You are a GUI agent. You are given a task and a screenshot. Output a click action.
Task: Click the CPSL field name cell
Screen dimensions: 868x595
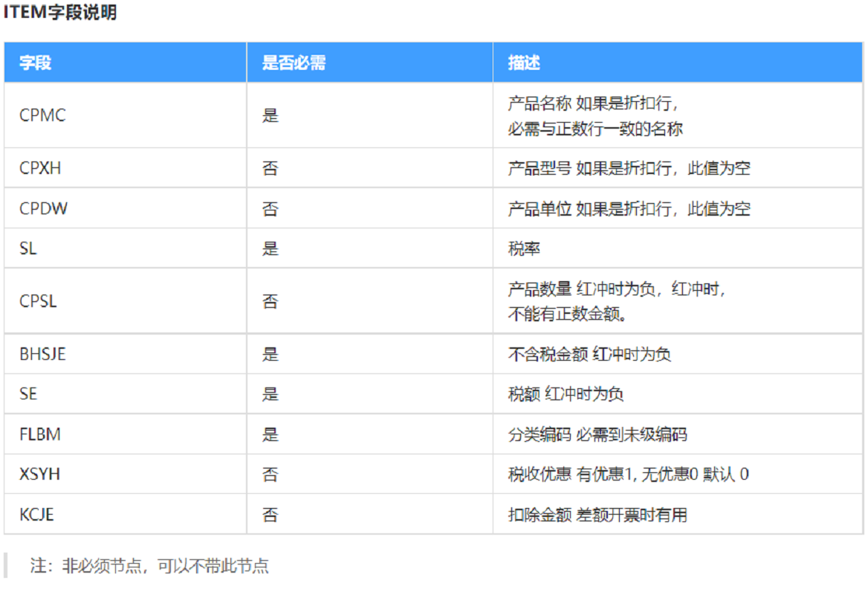point(38,301)
